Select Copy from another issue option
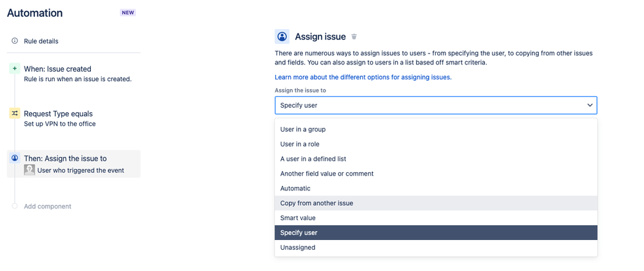The width and height of the screenshot is (644, 271). pos(317,203)
